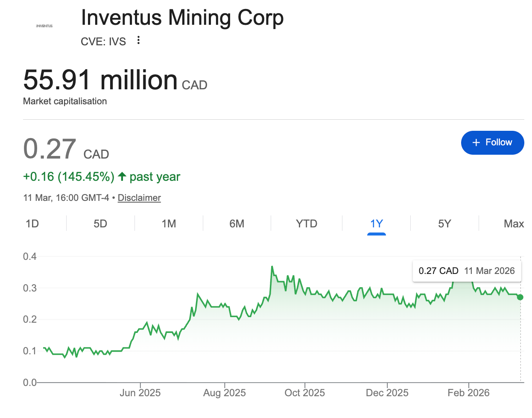Click the '0.27 CAD 11 Mar 2026' chart tooltip
The image size is (532, 418).
(x=467, y=271)
